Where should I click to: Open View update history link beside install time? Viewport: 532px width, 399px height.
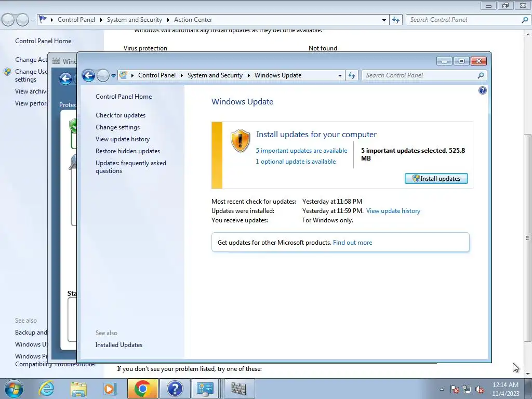click(x=393, y=211)
